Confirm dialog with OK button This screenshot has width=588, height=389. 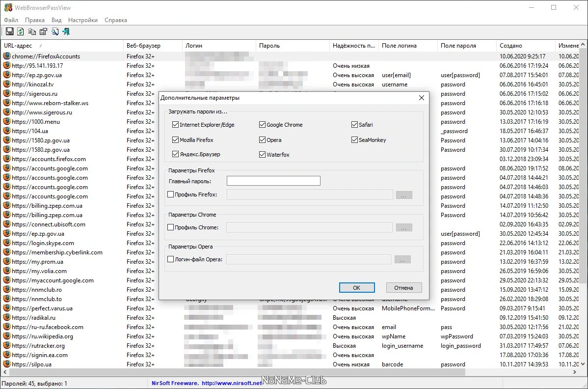point(357,288)
